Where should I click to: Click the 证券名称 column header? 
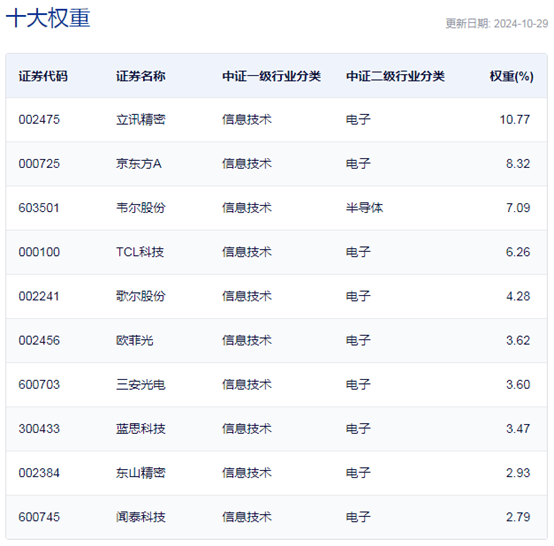[141, 76]
